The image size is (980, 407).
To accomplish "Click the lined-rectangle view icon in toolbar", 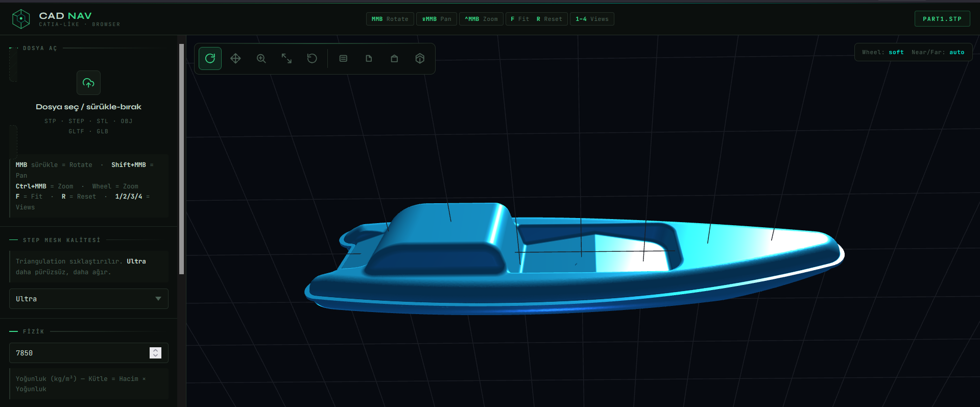I will point(343,59).
